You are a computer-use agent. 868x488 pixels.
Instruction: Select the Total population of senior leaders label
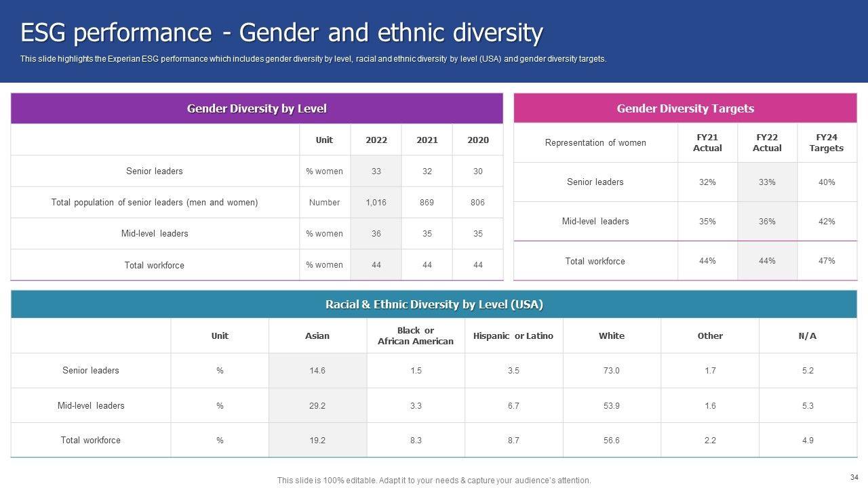pos(155,202)
